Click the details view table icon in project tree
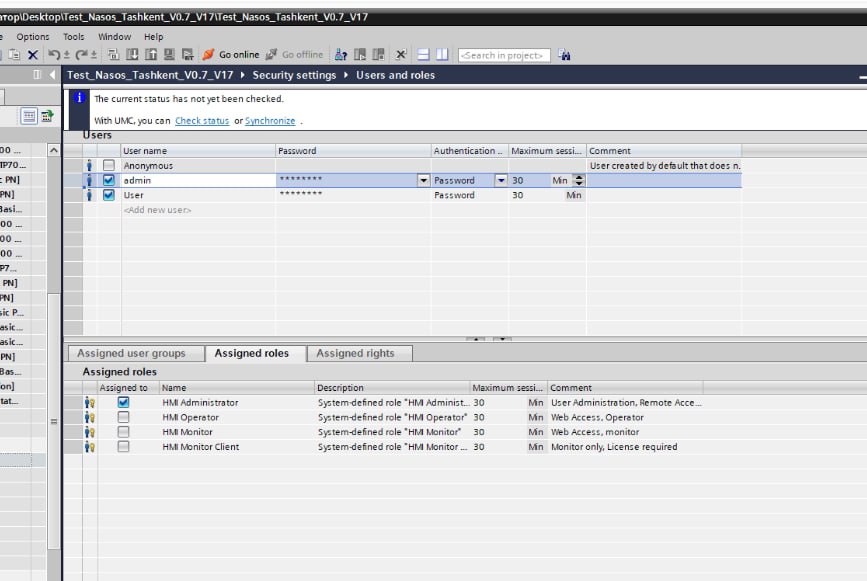This screenshot has height=581, width=867. click(x=29, y=116)
